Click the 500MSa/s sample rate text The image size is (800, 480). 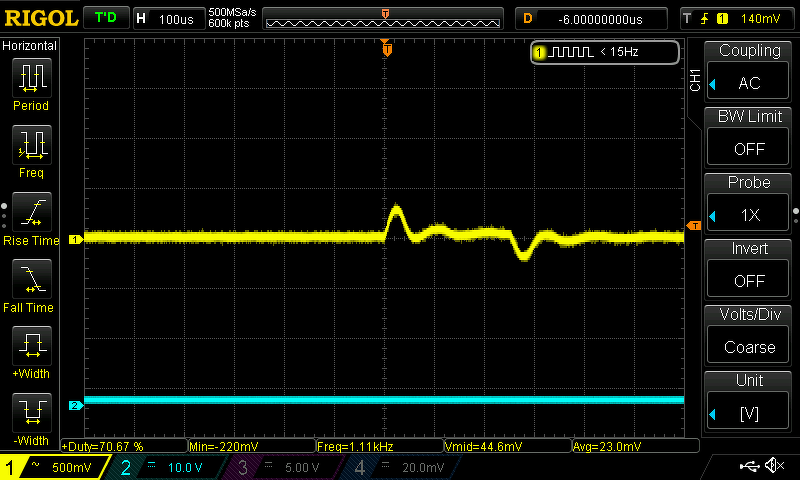tap(232, 12)
